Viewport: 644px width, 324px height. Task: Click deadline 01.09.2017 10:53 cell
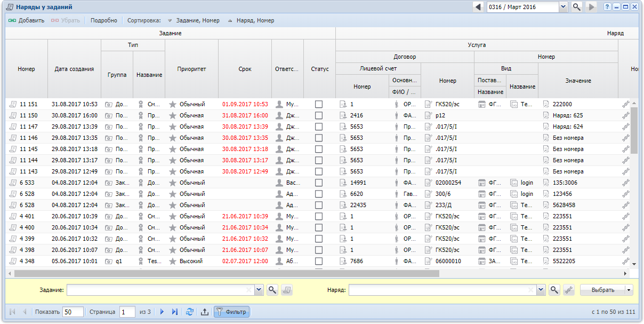point(245,104)
